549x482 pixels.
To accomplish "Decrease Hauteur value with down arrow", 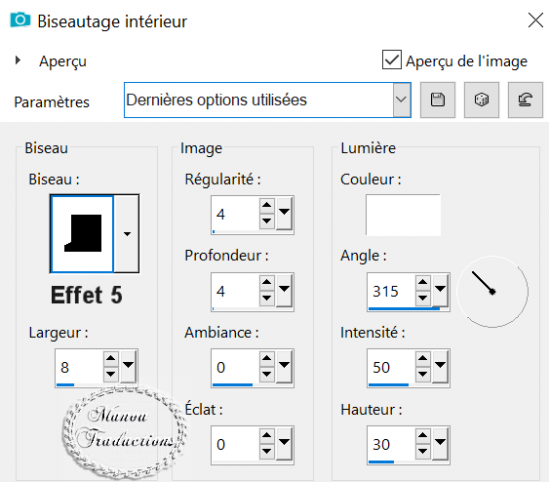I will (x=423, y=451).
